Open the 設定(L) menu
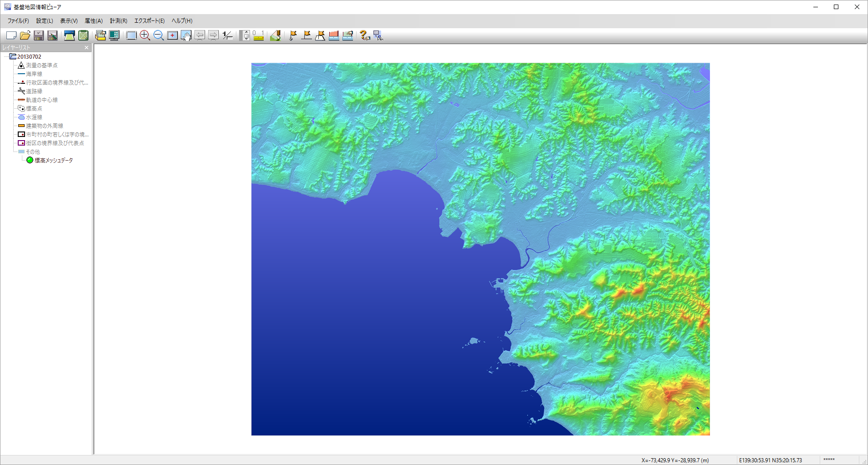Screen dimensions: 868x465 pos(45,21)
